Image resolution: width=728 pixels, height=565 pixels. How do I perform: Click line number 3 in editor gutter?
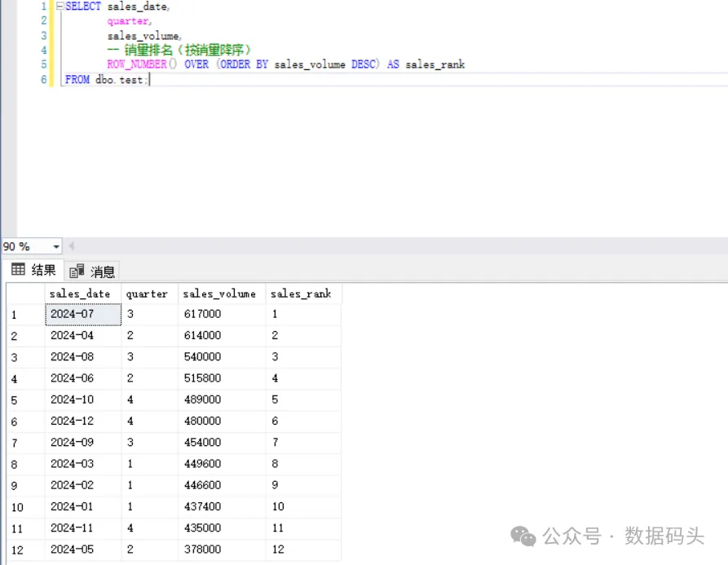(44, 35)
